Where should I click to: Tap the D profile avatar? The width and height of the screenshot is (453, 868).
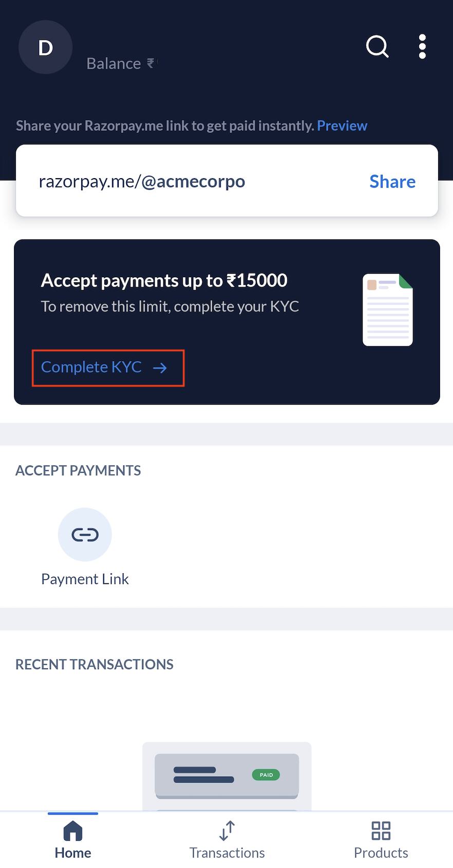[x=46, y=47]
